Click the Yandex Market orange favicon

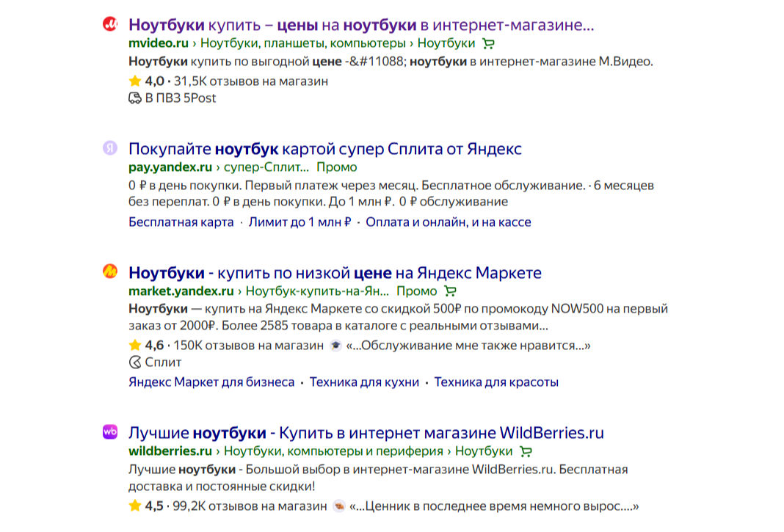(109, 272)
